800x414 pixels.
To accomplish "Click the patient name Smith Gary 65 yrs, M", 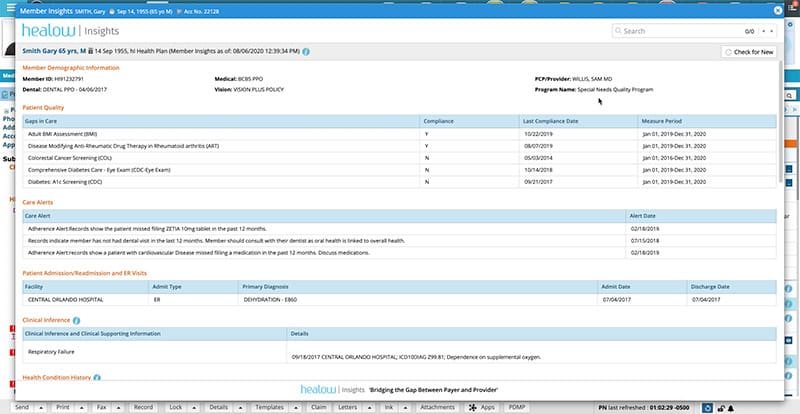I will click(54, 52).
